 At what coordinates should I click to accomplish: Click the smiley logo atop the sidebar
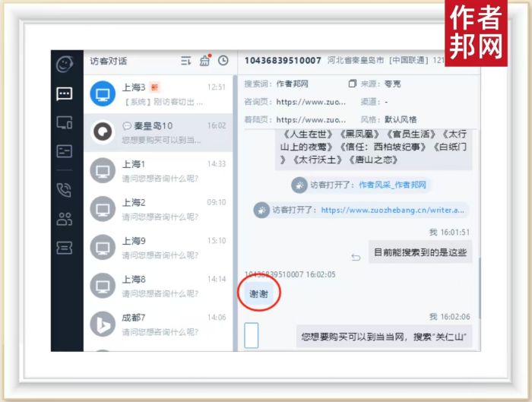click(x=65, y=64)
